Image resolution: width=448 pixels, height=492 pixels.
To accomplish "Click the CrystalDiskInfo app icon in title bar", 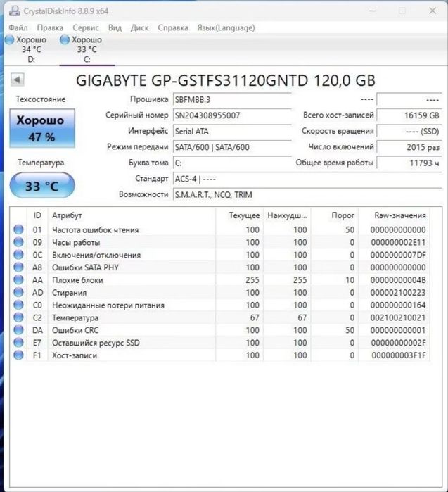I will [x=15, y=11].
